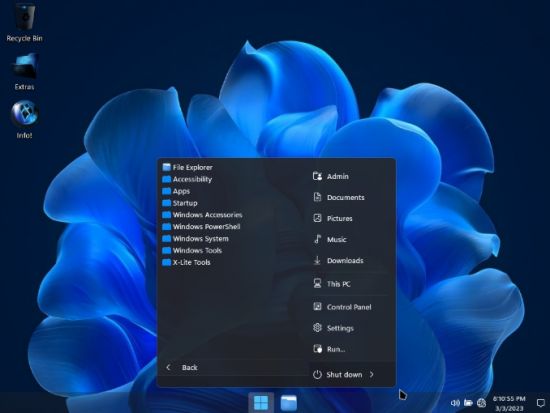Open Settings from the Start menu
This screenshot has width=550, height=413.
(333, 328)
